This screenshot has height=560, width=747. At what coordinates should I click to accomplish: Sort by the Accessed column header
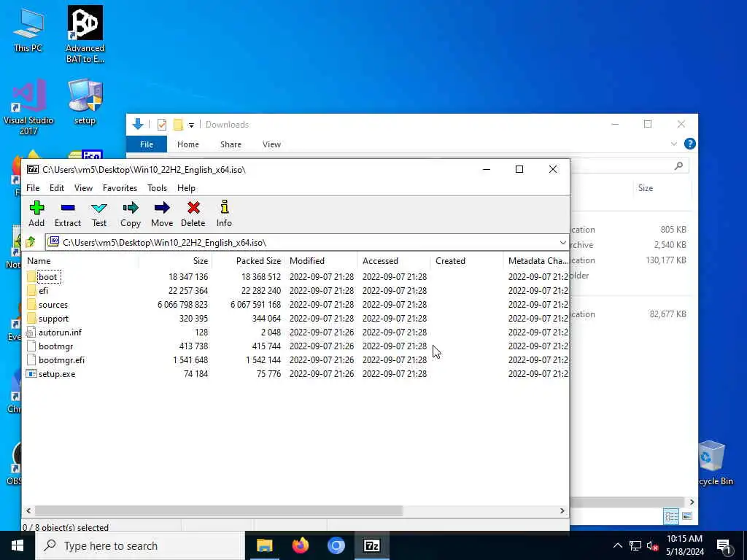pyautogui.click(x=394, y=261)
